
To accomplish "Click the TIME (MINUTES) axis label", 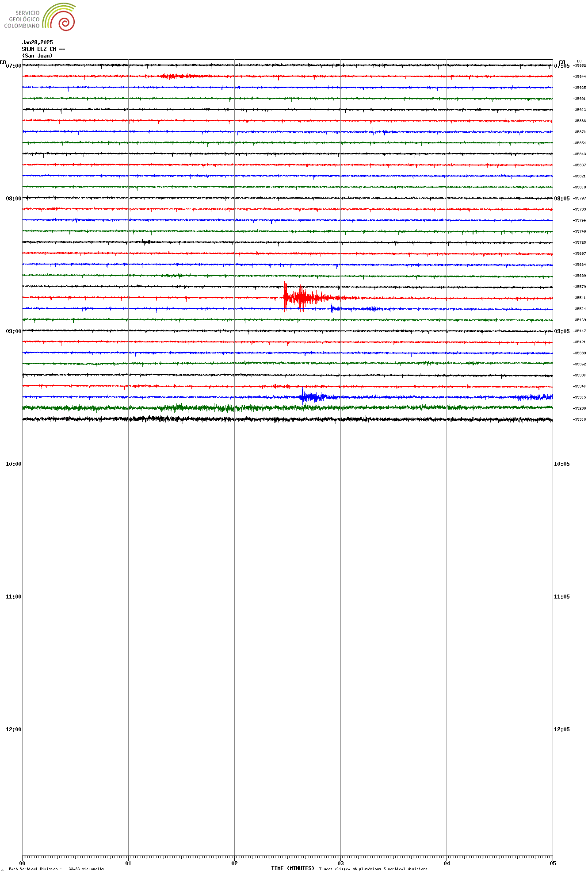I will [x=293, y=868].
